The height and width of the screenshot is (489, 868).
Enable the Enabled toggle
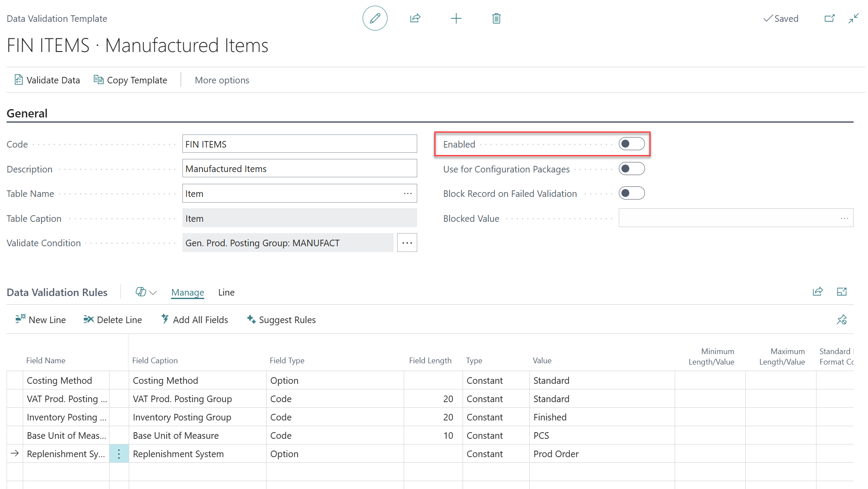[x=631, y=144]
